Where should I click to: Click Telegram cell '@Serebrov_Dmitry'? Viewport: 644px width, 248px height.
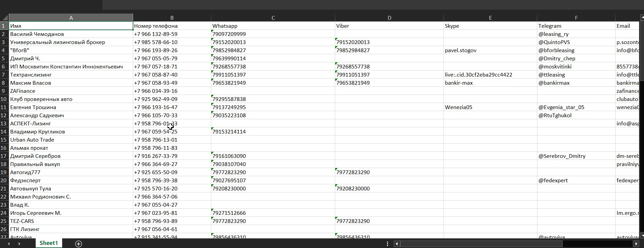(x=576, y=156)
